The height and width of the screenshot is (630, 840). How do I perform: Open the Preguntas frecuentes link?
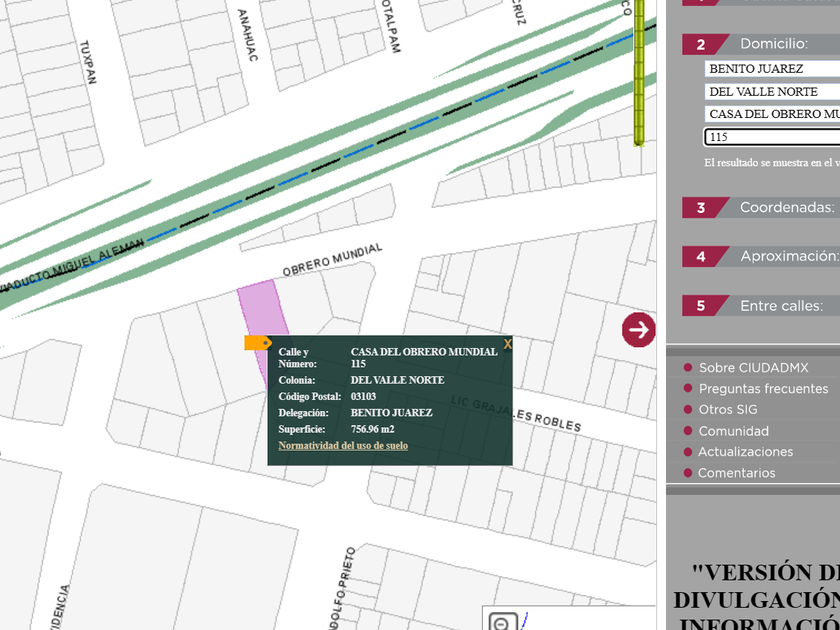(x=764, y=389)
